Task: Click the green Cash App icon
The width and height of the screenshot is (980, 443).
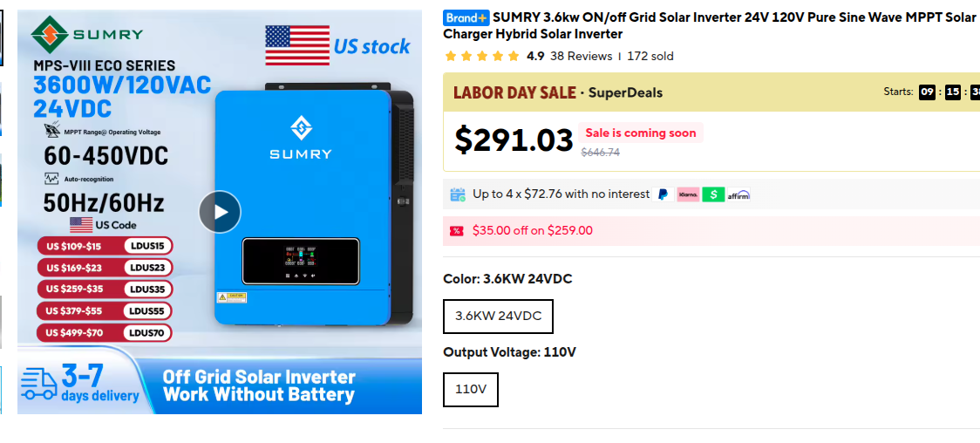Action: point(713,194)
